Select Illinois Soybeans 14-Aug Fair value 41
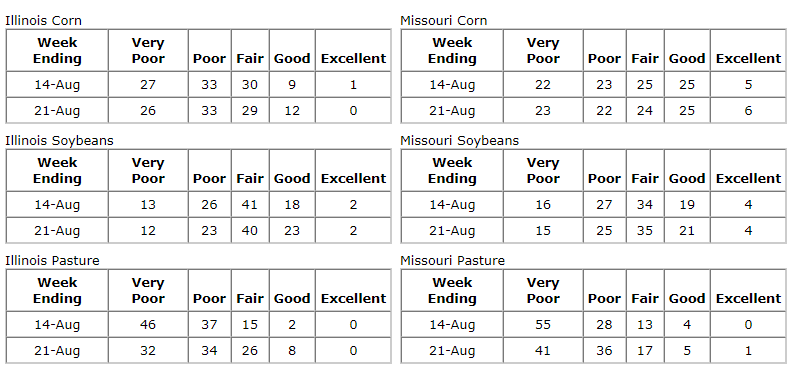This screenshot has width=792, height=373. tap(250, 205)
